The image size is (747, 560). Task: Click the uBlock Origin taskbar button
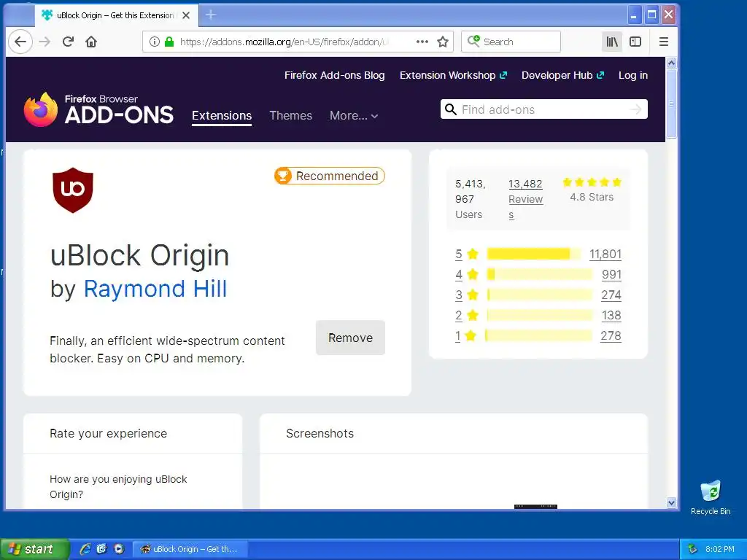190,549
